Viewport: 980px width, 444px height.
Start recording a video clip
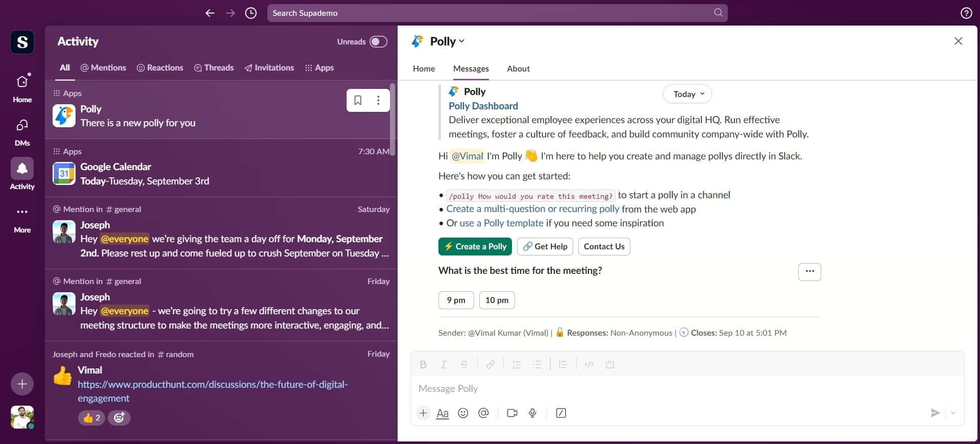[x=512, y=413]
